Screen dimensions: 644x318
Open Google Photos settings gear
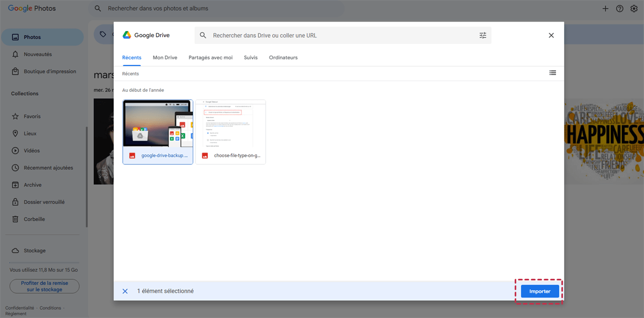[x=633, y=9]
